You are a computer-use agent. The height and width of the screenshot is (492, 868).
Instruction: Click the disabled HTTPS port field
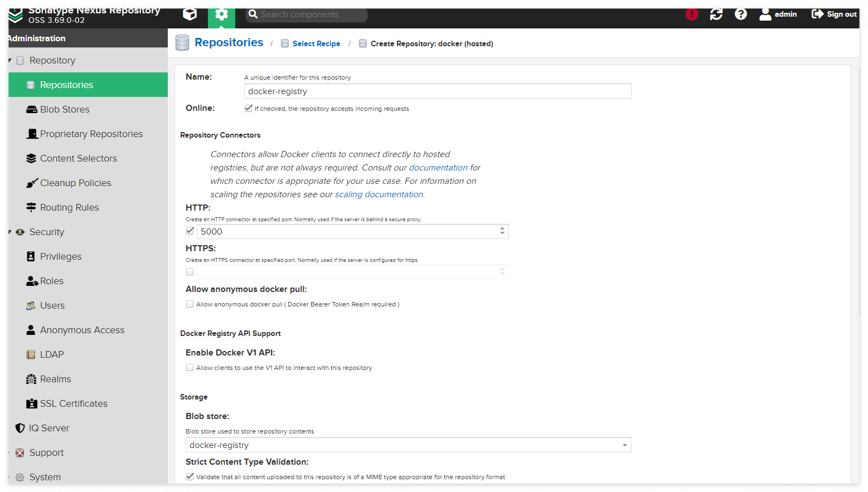pyautogui.click(x=352, y=272)
